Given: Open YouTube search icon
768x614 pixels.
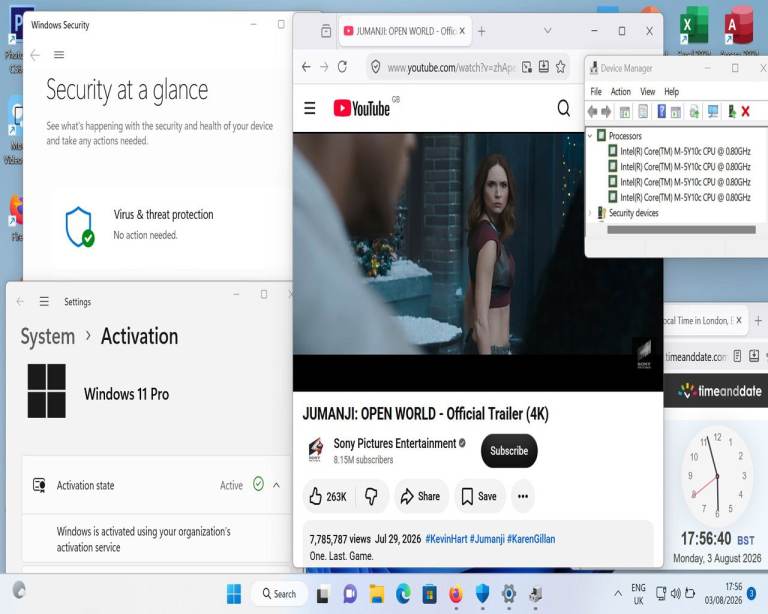Looking at the screenshot, I should click(x=564, y=108).
